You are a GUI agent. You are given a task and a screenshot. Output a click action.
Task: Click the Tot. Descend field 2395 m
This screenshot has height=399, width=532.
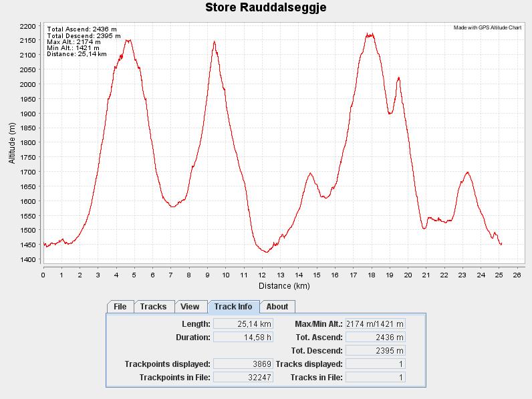click(x=375, y=350)
